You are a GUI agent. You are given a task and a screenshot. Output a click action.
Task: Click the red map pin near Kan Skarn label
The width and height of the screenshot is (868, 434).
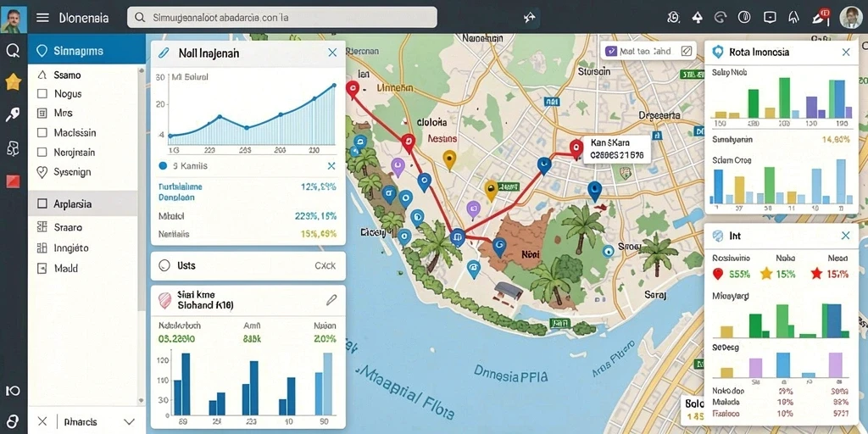click(576, 147)
